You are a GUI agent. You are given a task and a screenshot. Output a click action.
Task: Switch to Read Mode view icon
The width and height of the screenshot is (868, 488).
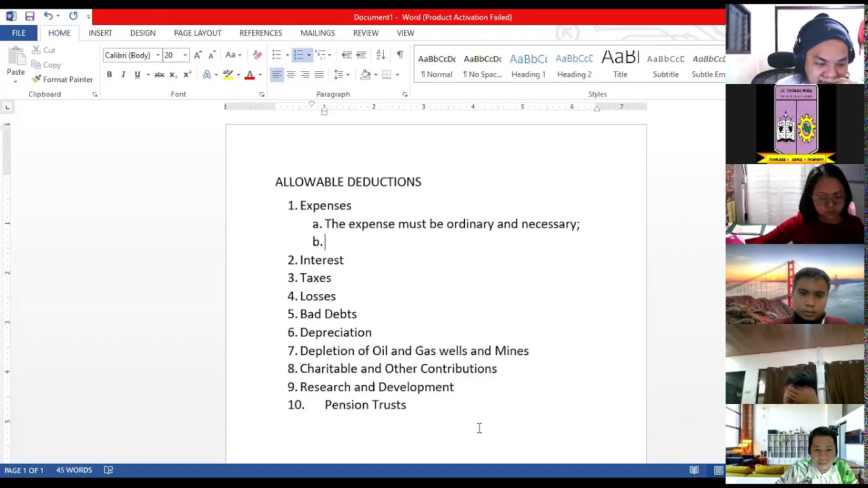[x=694, y=470]
